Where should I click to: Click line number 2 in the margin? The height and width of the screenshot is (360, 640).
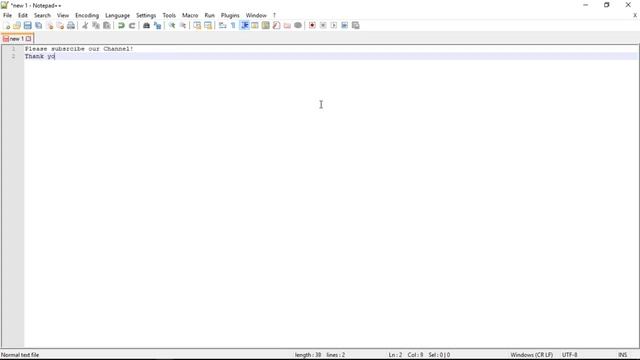click(x=13, y=56)
